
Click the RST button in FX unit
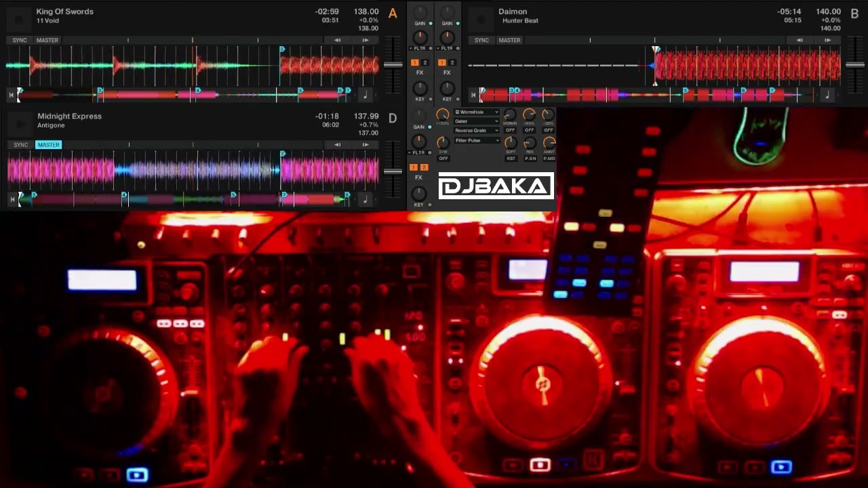511,159
